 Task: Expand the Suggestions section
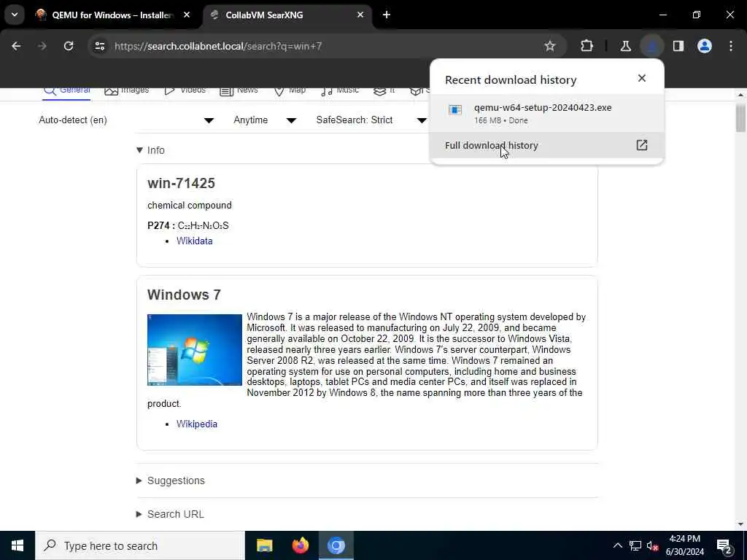(x=171, y=481)
